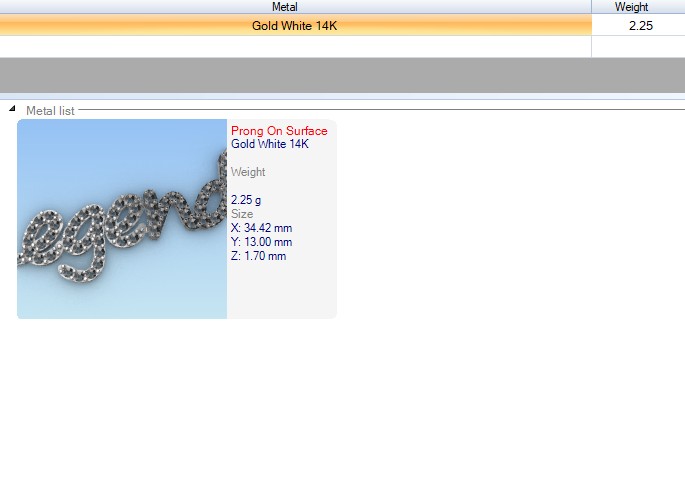Click the Metal list section label
Viewport: 685px width, 495px height.
coord(50,110)
